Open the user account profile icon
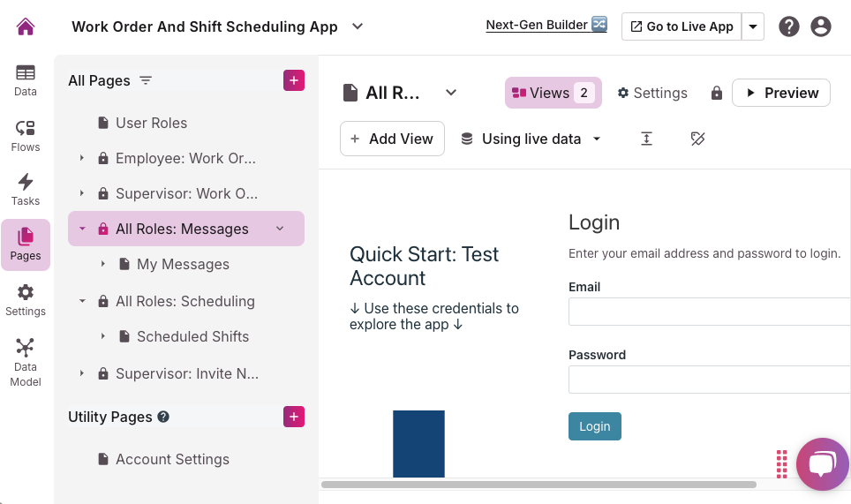The image size is (851, 504). pyautogui.click(x=821, y=26)
